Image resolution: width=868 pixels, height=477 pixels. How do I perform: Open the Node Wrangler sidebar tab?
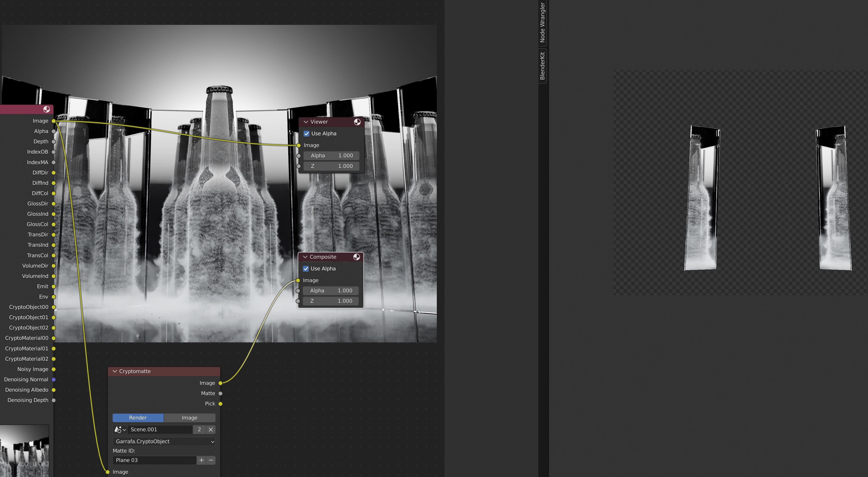[542, 23]
